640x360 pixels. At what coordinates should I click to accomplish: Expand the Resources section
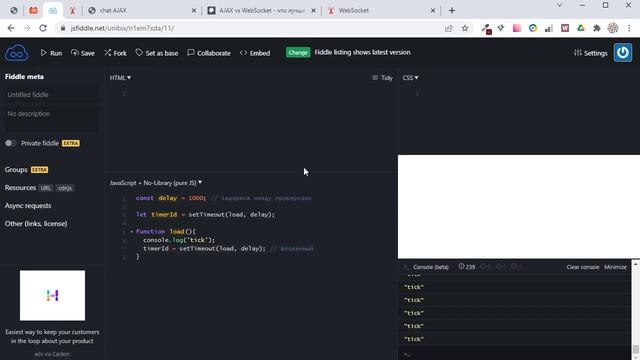click(20, 188)
